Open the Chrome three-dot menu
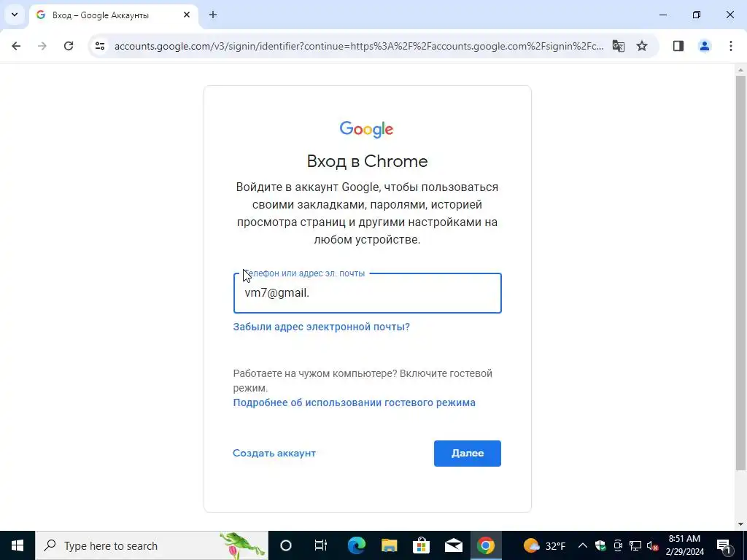 point(730,46)
